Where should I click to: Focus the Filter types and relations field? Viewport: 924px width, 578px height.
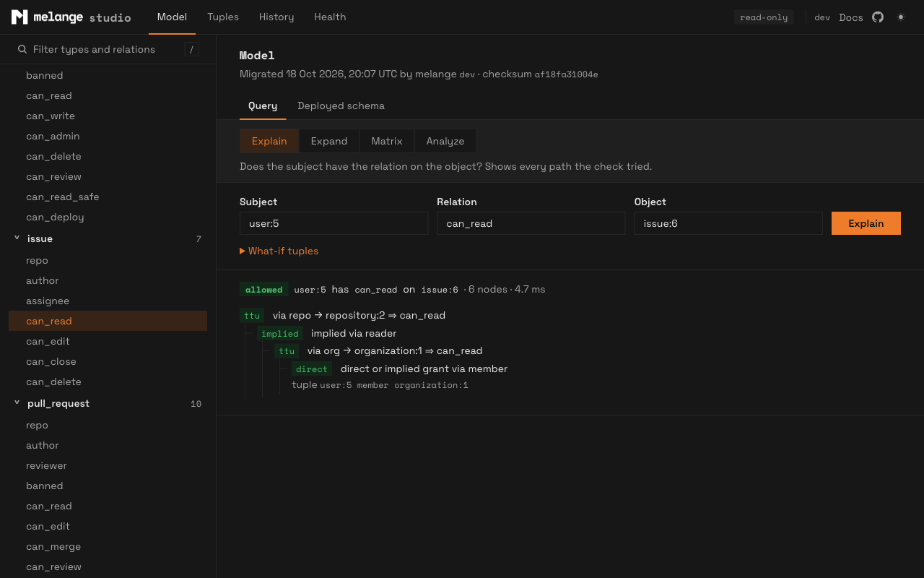point(108,49)
